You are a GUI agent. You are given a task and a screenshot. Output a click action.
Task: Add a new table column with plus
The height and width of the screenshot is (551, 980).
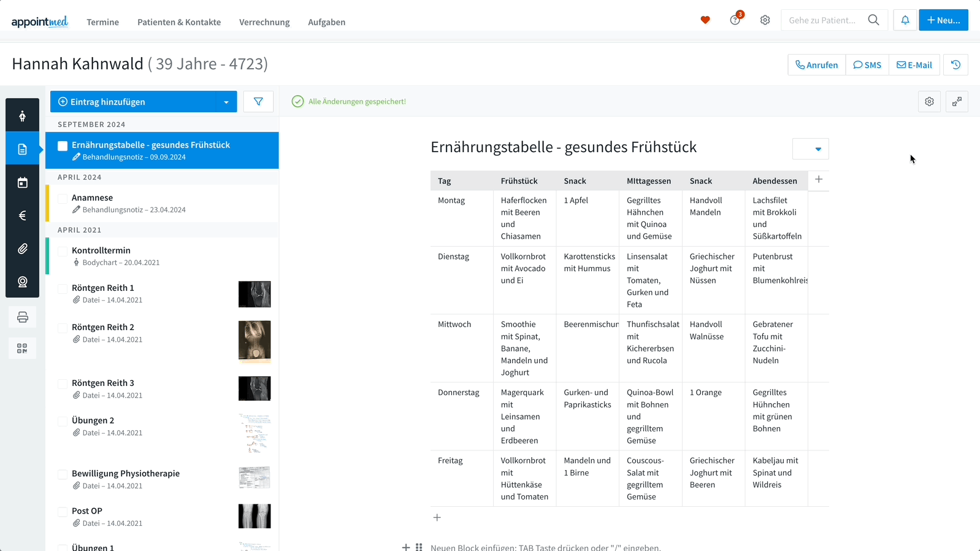819,180
